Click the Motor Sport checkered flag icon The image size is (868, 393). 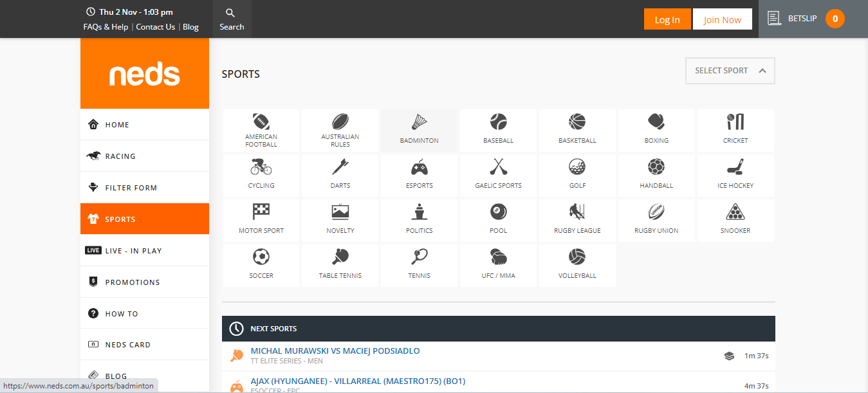[261, 212]
